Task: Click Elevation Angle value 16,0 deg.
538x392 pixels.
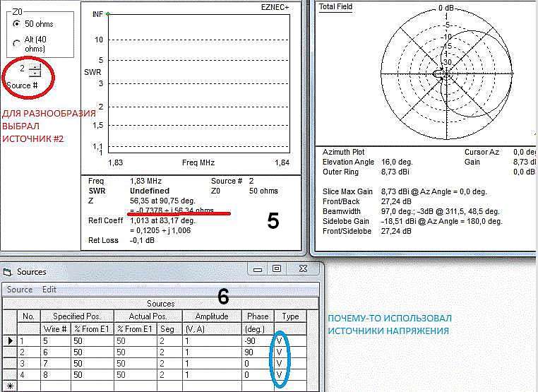Action: [397, 162]
